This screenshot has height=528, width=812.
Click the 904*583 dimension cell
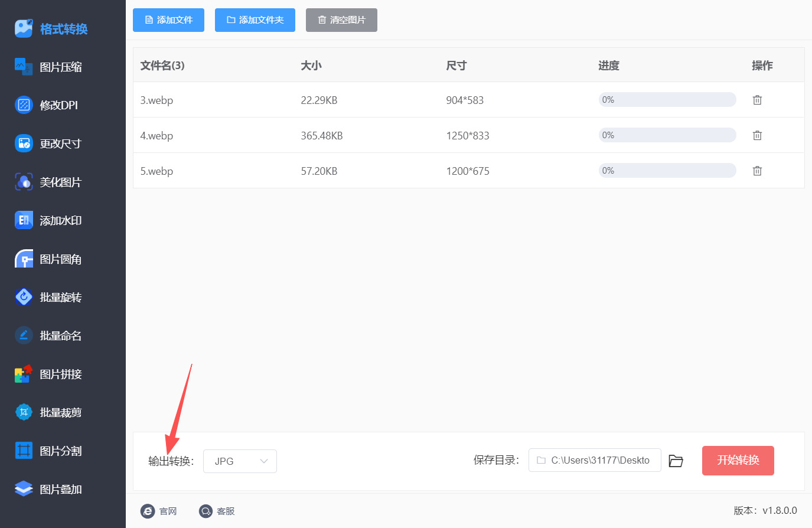click(465, 100)
